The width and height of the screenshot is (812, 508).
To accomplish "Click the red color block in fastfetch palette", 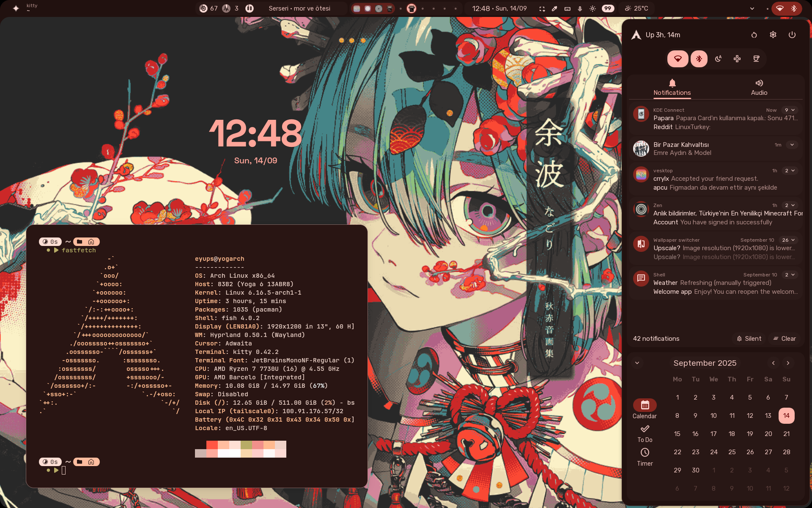I will pyautogui.click(x=212, y=445).
